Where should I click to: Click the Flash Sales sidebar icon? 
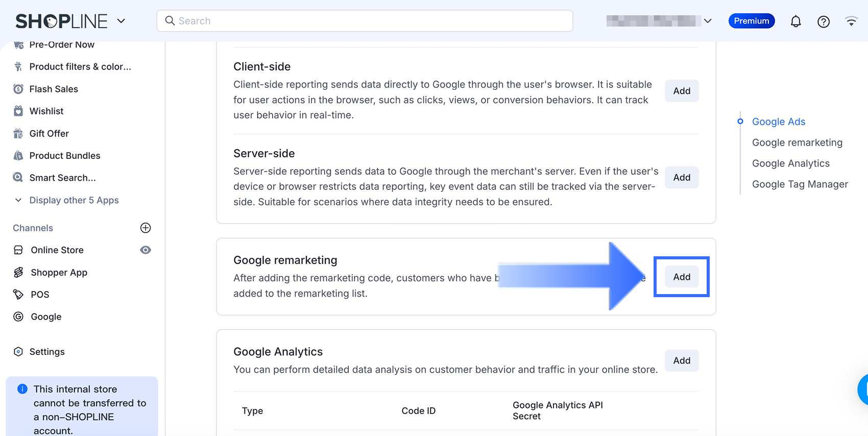(x=18, y=89)
